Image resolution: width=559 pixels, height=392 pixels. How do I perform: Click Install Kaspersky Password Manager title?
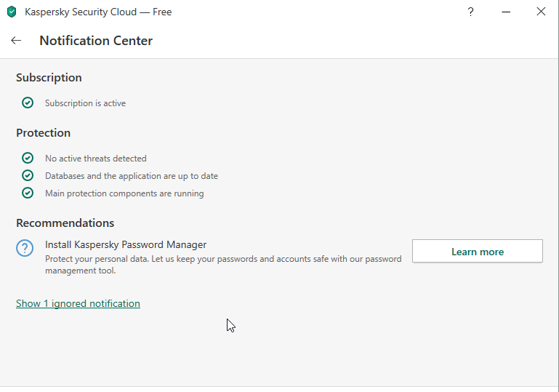tap(126, 244)
